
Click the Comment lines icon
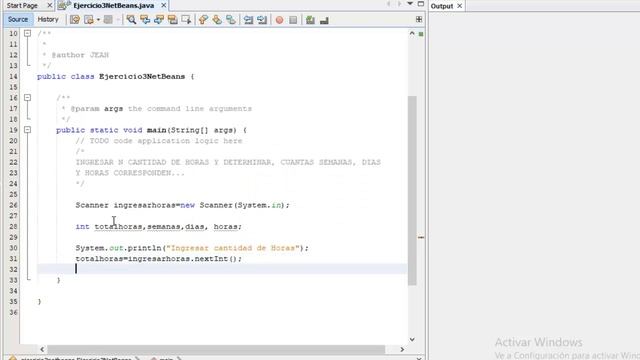(310, 20)
